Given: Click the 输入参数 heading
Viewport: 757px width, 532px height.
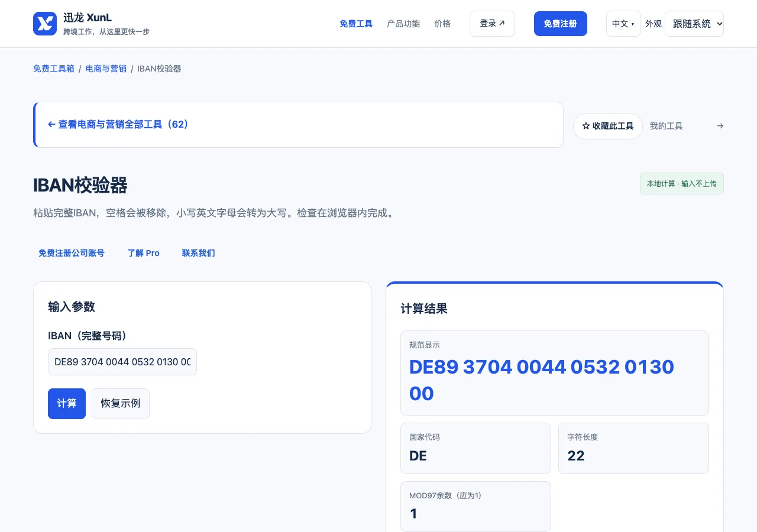Looking at the screenshot, I should tap(72, 307).
